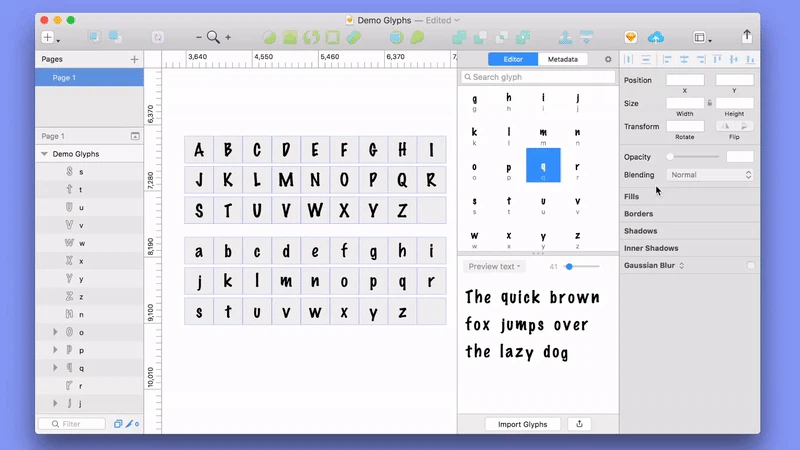The width and height of the screenshot is (800, 450).
Task: Open the glyph panel gear settings
Action: 608,59
